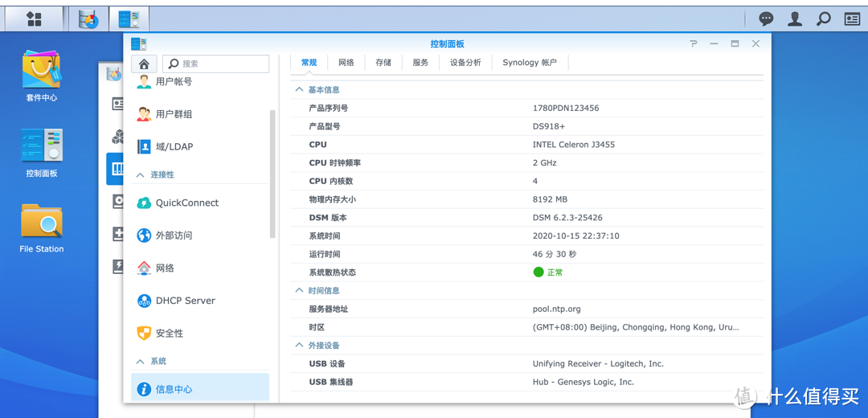
Task: Switch to Device Analytics (设备分析) tab
Action: [465, 63]
